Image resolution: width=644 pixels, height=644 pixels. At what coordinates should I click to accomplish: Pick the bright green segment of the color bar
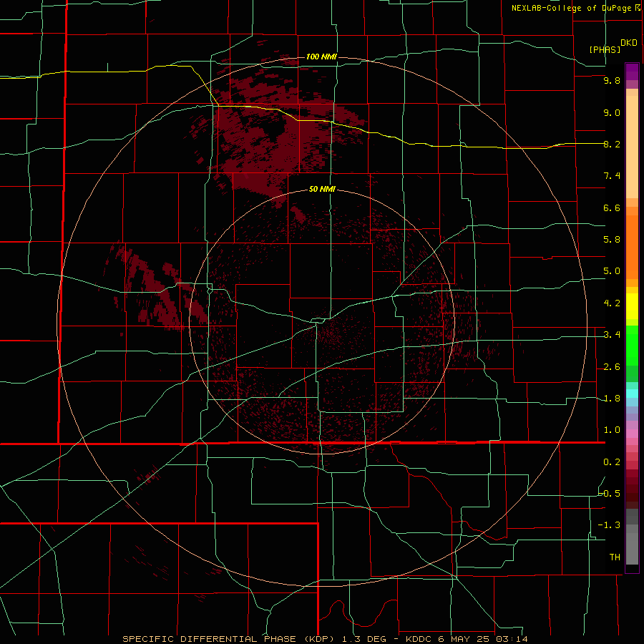pos(632,346)
